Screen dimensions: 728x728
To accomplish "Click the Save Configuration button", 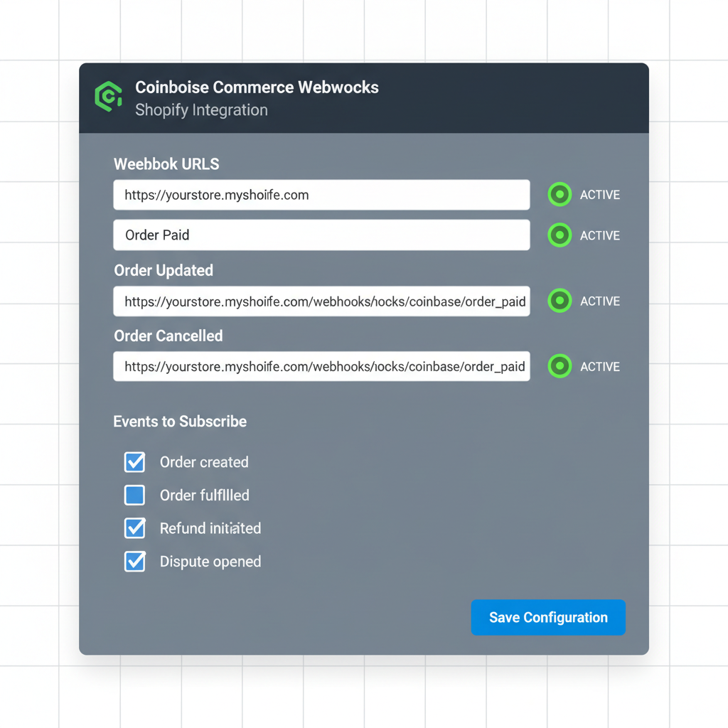I will 547,617.
